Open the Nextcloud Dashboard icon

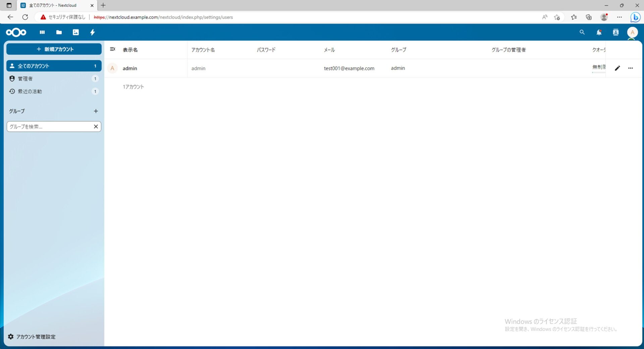point(42,32)
